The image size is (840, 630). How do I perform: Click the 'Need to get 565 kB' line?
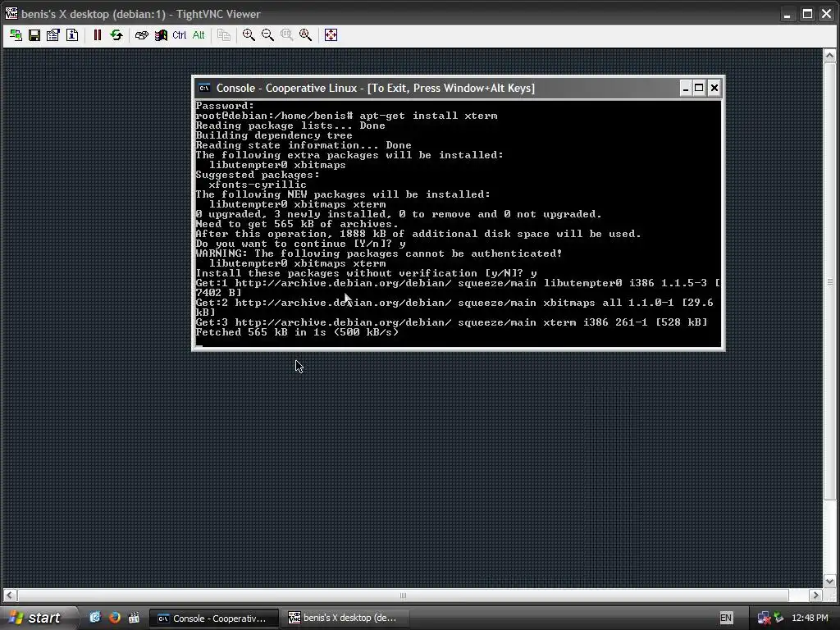click(297, 224)
